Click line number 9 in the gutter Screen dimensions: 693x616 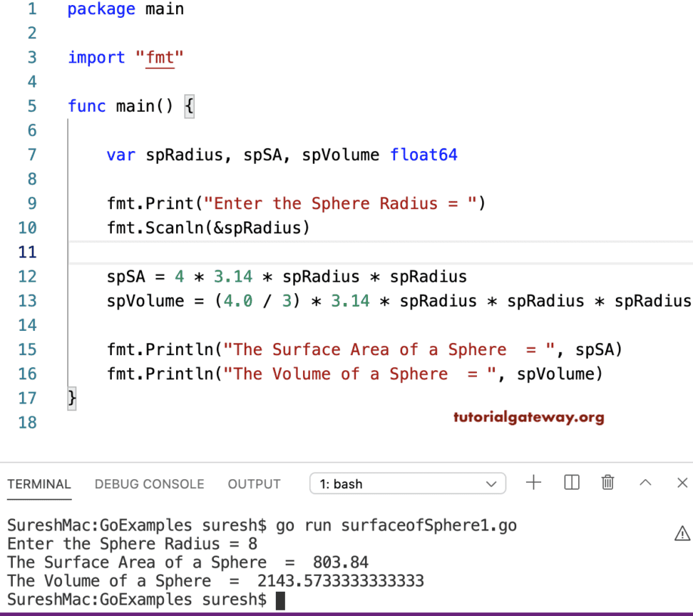[31, 203]
